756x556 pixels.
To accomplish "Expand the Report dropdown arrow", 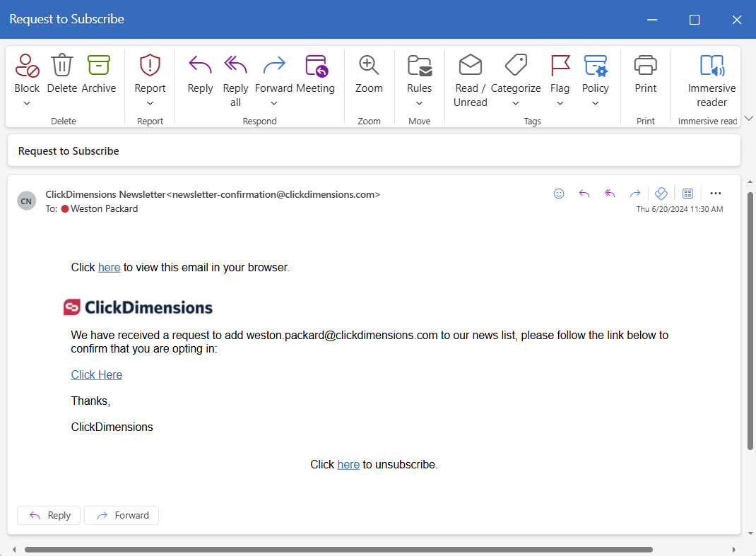I will pyautogui.click(x=150, y=103).
